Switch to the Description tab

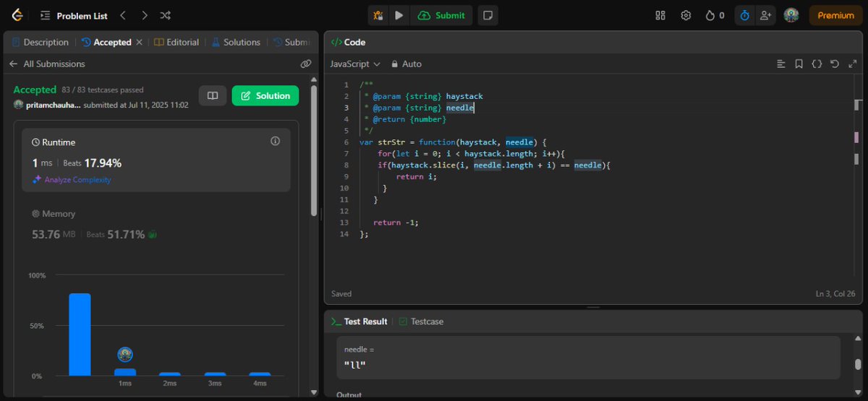click(x=41, y=42)
